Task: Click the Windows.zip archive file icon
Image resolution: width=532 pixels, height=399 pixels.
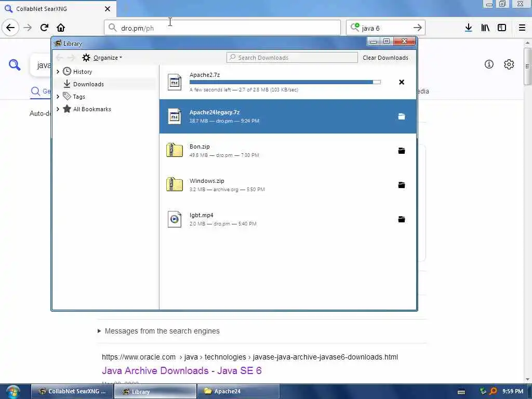Action: pyautogui.click(x=175, y=184)
